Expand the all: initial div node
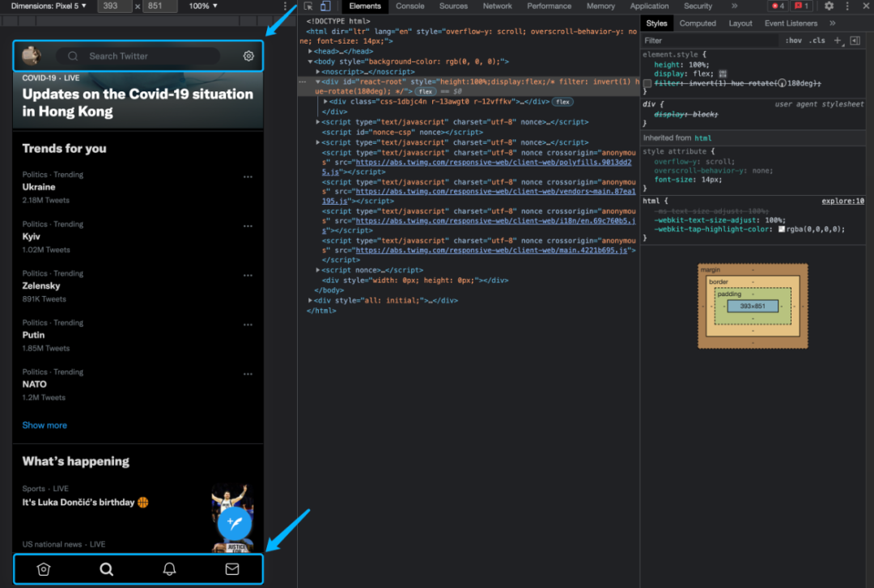The width and height of the screenshot is (874, 588). 311,300
